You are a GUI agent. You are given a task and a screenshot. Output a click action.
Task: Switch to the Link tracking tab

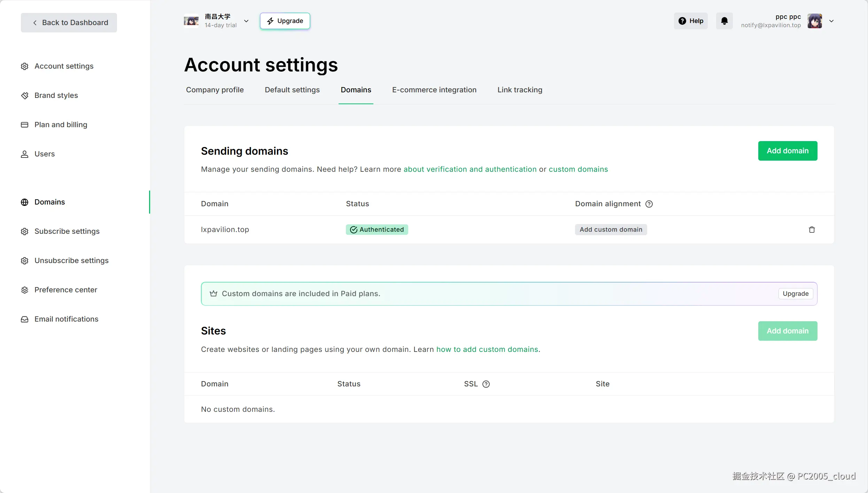520,90
